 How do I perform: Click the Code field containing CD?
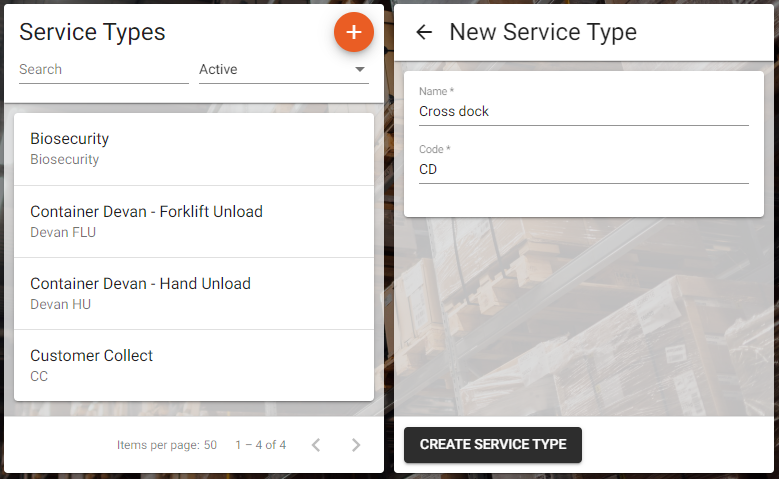(x=584, y=169)
